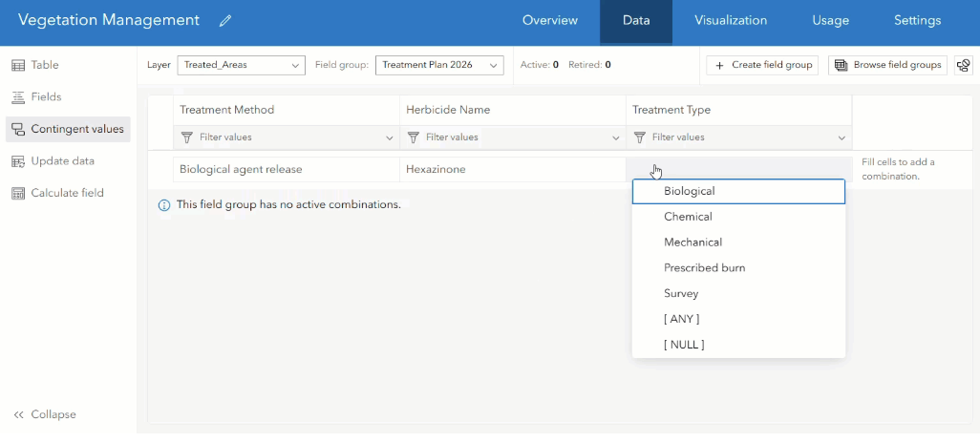Click the Fill cells to add a combination text

(898, 169)
